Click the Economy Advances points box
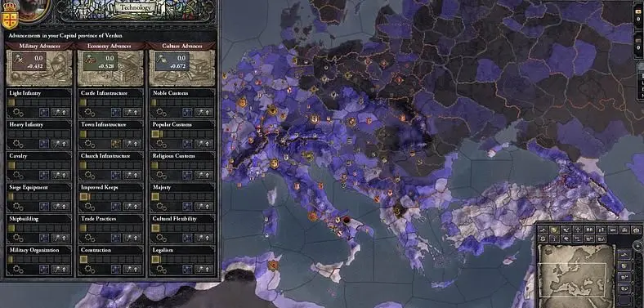The width and height of the screenshot is (644, 308). point(101,61)
